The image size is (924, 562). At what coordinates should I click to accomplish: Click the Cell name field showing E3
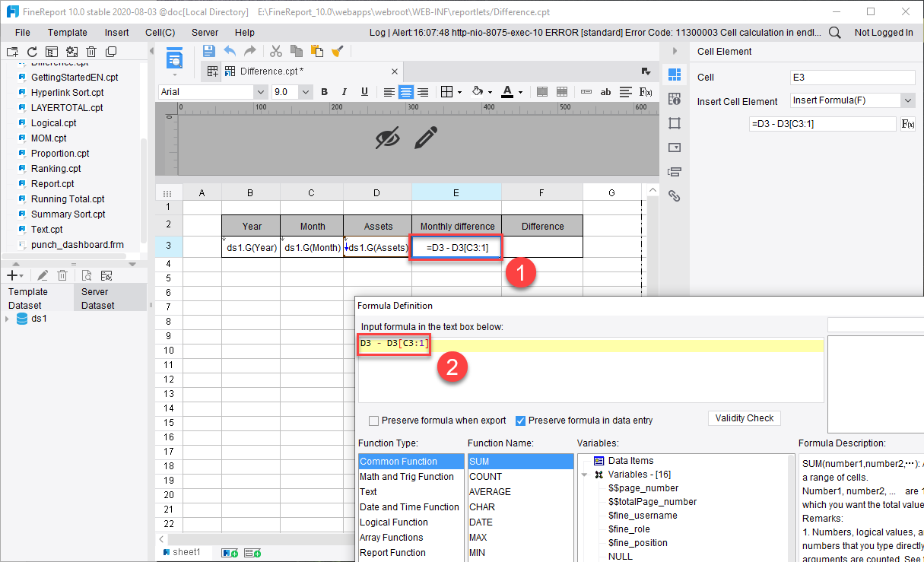click(853, 78)
